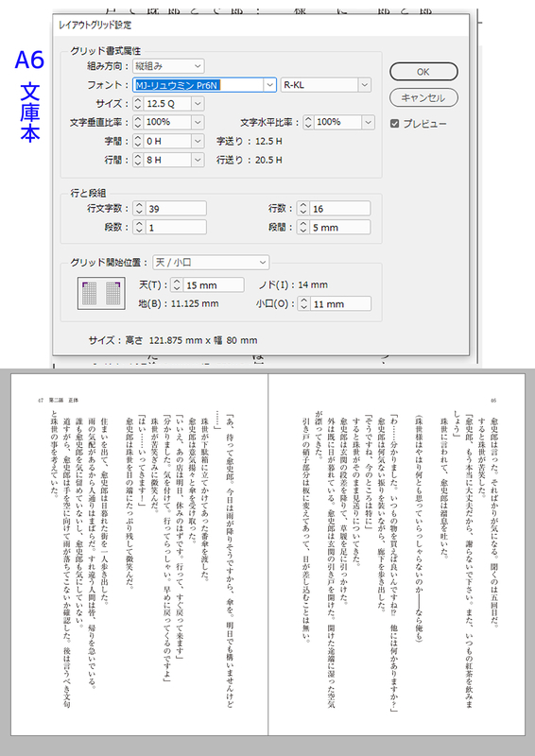
Task: Click the 小口(O) field showing 11 mm
Action: (339, 303)
